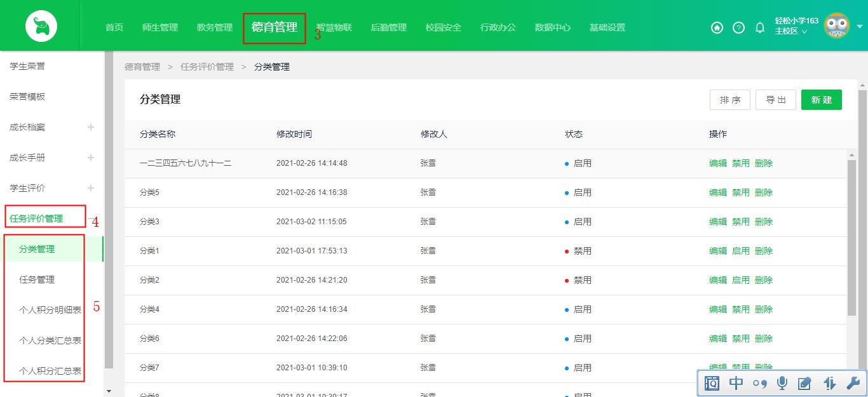Activate the microphone voice input icon
868x397 pixels.
point(782,383)
